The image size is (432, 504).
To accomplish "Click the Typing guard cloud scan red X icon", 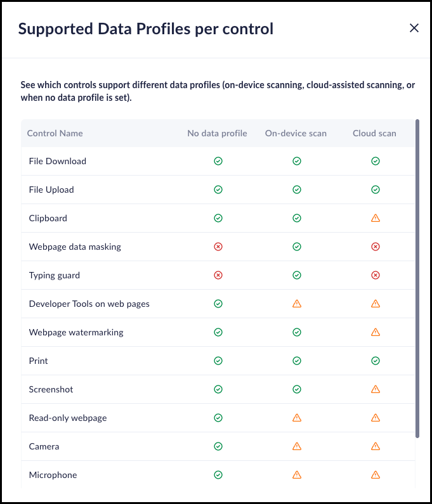I will [x=375, y=275].
